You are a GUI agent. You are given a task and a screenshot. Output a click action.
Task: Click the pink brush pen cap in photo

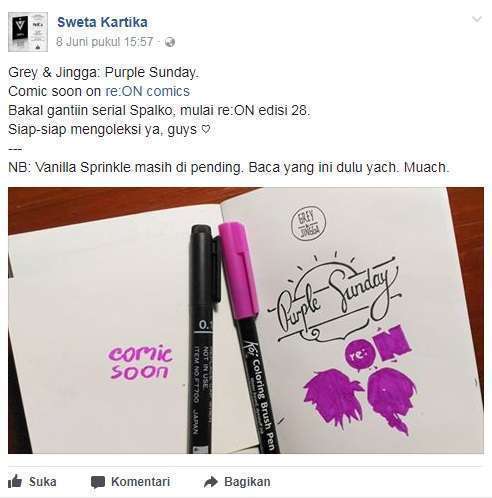point(238,270)
